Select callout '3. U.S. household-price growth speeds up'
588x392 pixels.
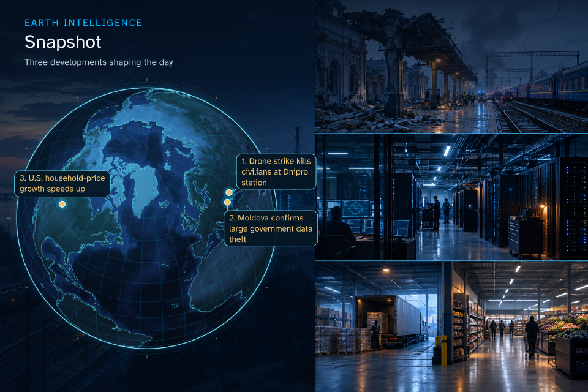point(62,183)
